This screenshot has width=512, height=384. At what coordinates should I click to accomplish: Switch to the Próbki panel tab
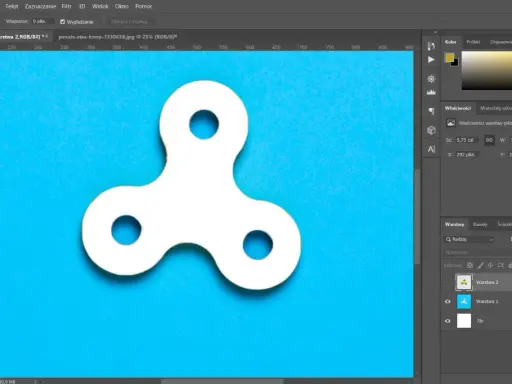point(473,42)
